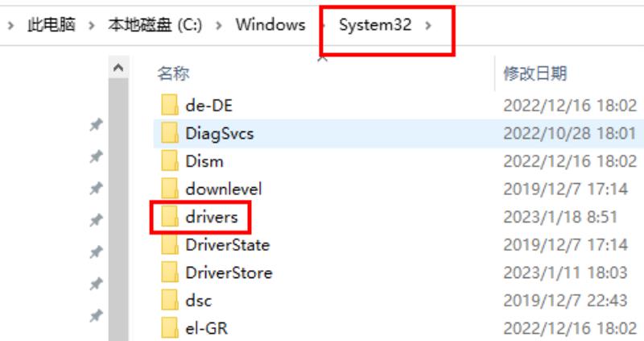This screenshot has height=341, width=644.
Task: Click the date 2019/12/7 22:43
Action: pos(566,300)
